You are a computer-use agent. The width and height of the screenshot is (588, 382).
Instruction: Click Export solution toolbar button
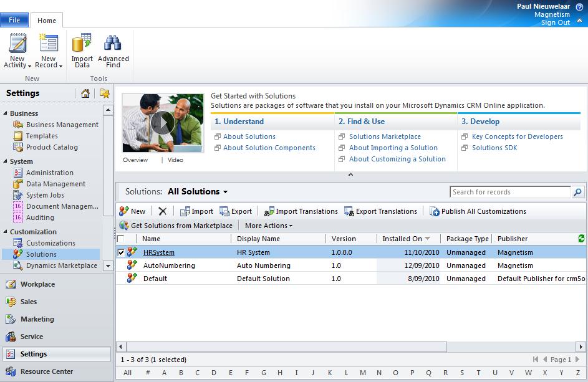point(236,211)
